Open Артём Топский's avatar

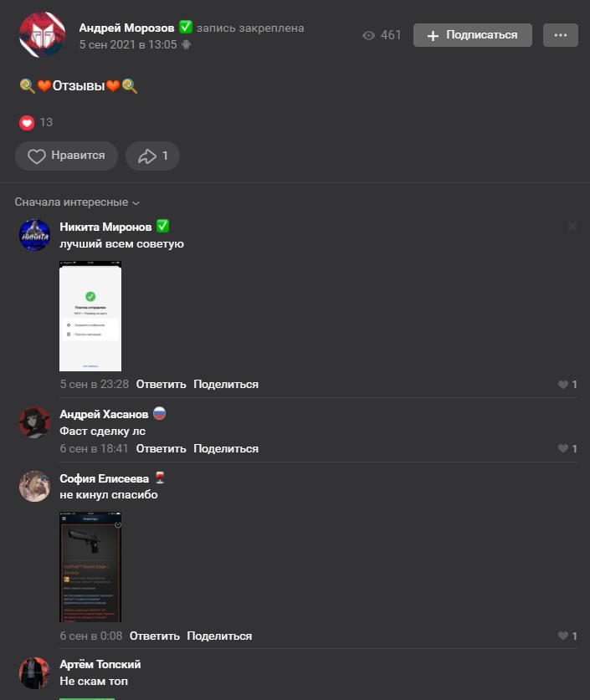tap(34, 672)
